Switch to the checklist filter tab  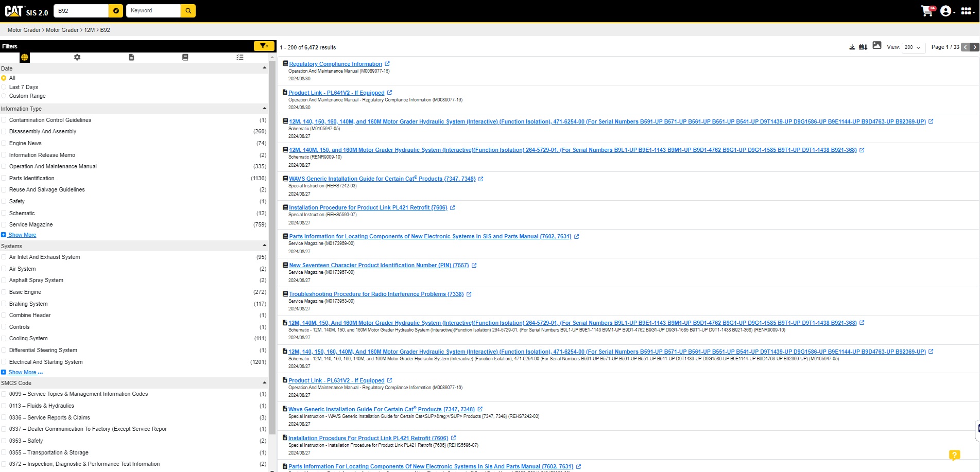(239, 57)
